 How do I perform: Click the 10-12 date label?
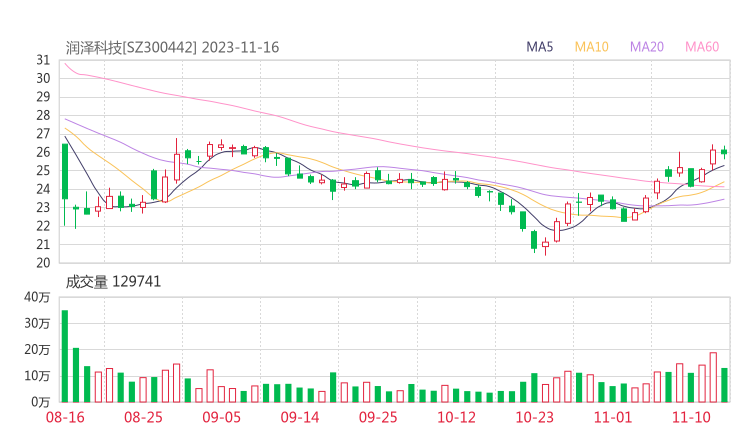(x=456, y=417)
